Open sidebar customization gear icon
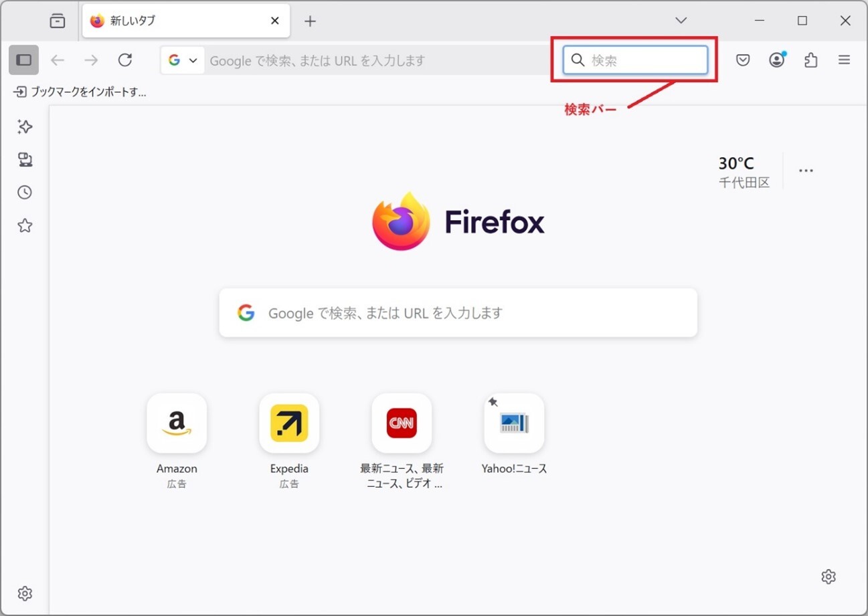Image resolution: width=868 pixels, height=616 pixels. click(25, 593)
